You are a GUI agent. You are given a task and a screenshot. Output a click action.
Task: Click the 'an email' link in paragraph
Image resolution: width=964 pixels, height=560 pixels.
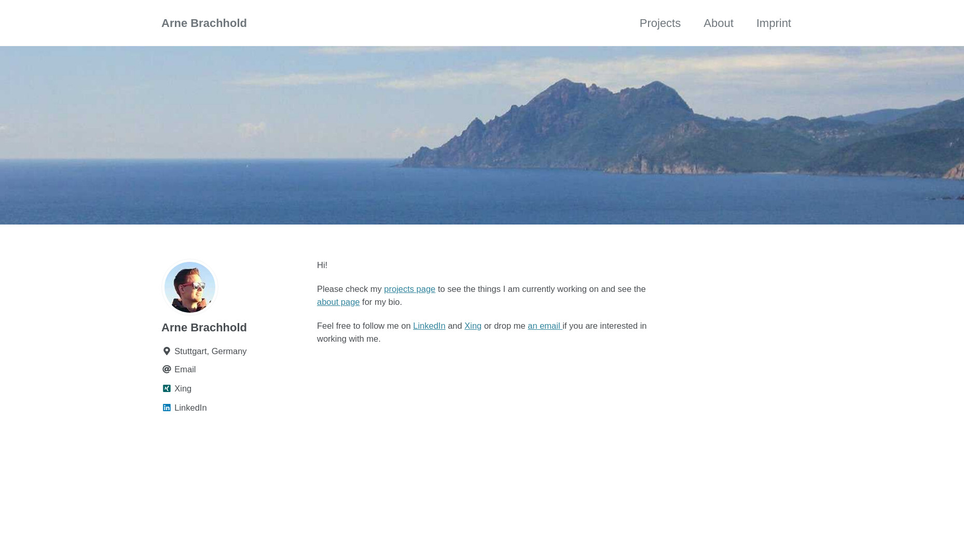coord(545,326)
